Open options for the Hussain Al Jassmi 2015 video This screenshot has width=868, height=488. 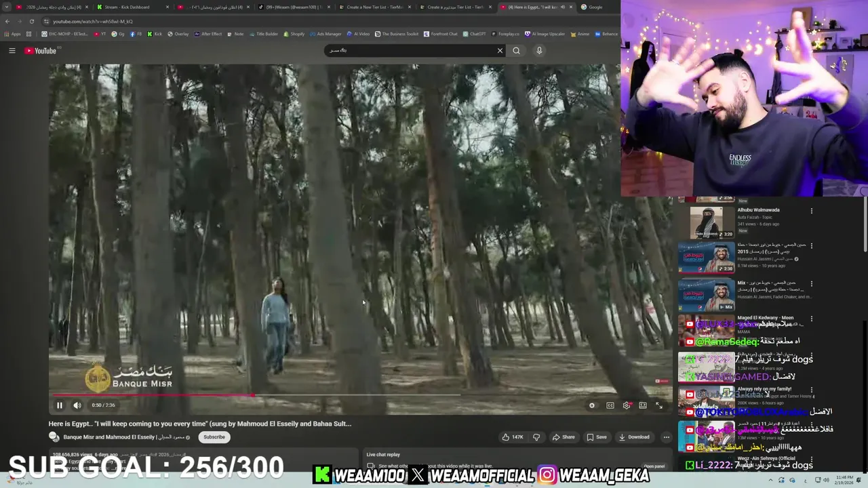tap(811, 246)
